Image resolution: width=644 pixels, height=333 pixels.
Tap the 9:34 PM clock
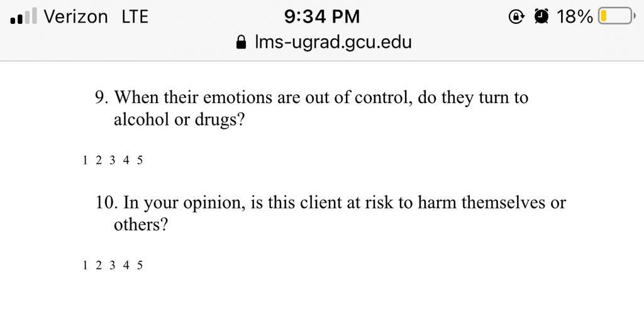click(x=321, y=16)
